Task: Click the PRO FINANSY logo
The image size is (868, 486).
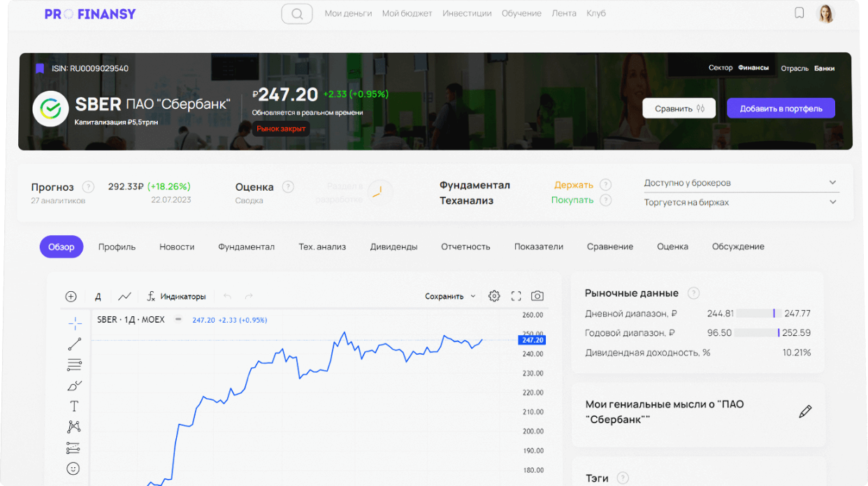Action: tap(90, 14)
